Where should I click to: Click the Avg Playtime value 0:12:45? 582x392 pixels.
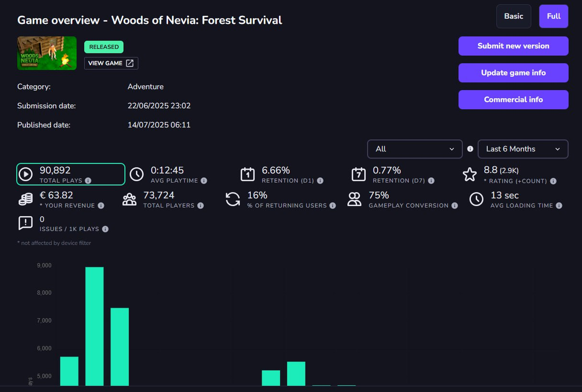point(167,170)
